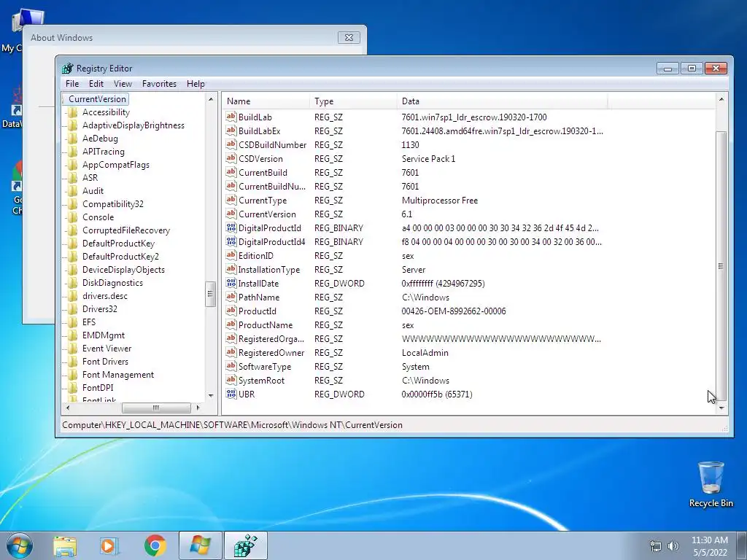Click the Registry Editor title bar icon
This screenshot has height=560, width=747.
click(68, 68)
